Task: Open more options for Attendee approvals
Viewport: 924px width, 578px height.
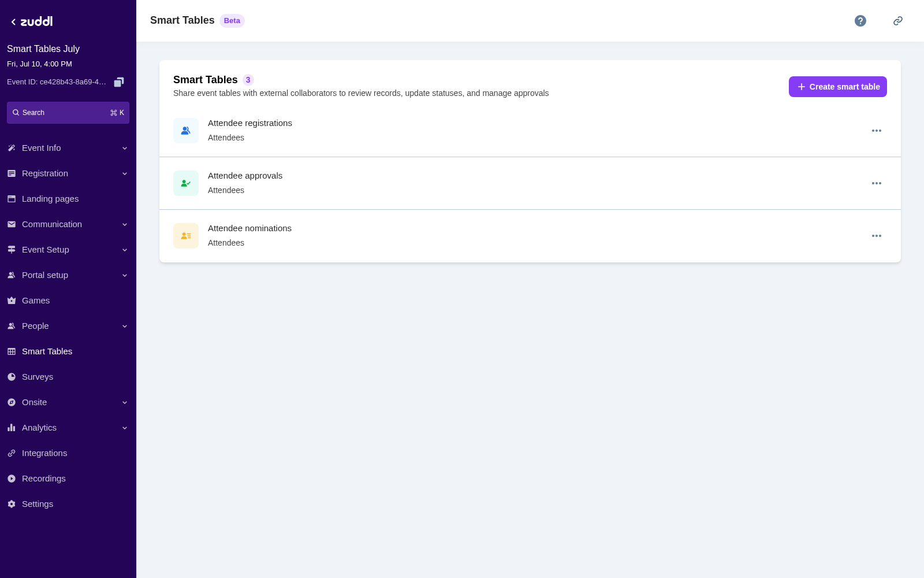Action: 877,183
